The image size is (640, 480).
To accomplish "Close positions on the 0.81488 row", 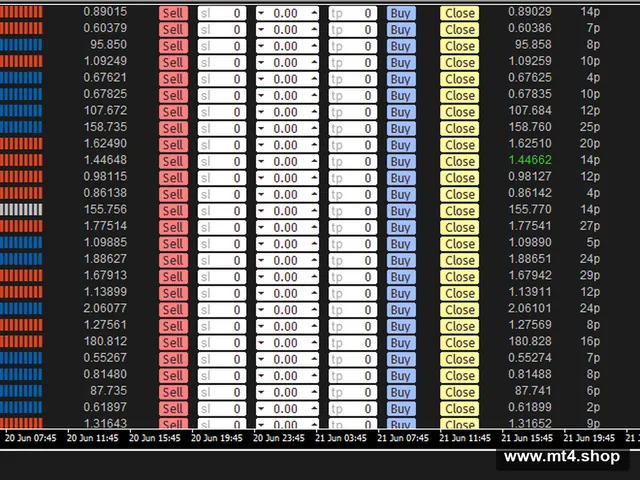I will click(460, 376).
